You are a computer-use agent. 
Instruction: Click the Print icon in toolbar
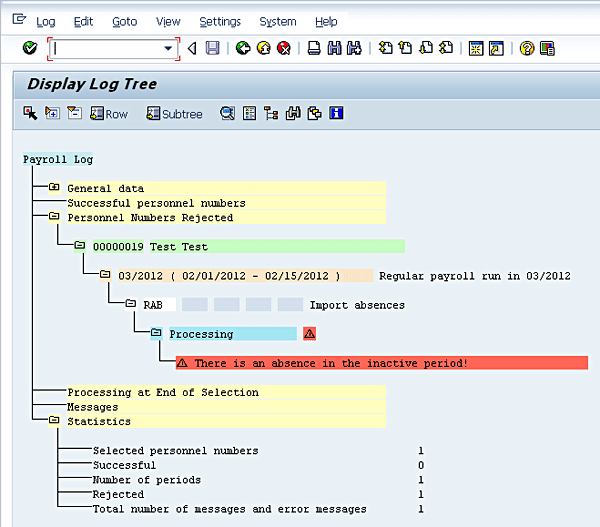click(x=314, y=48)
